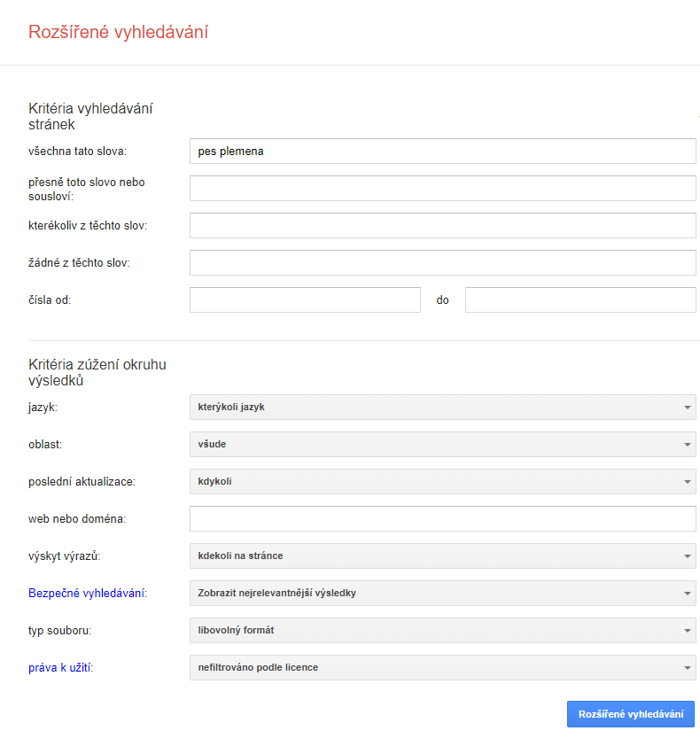
Task: Click the 'čísla od' starting number field
Action: [x=305, y=299]
